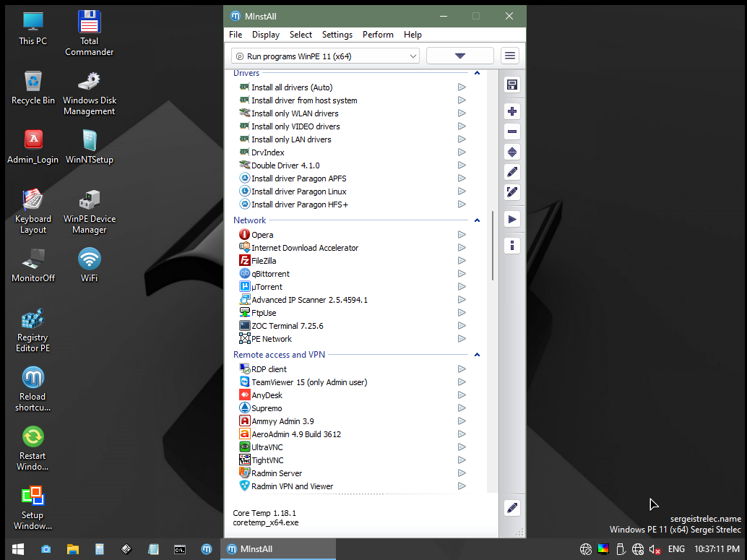The width and height of the screenshot is (747, 560).
Task: Click the save (floppy disk) icon in sidebar
Action: [x=512, y=85]
